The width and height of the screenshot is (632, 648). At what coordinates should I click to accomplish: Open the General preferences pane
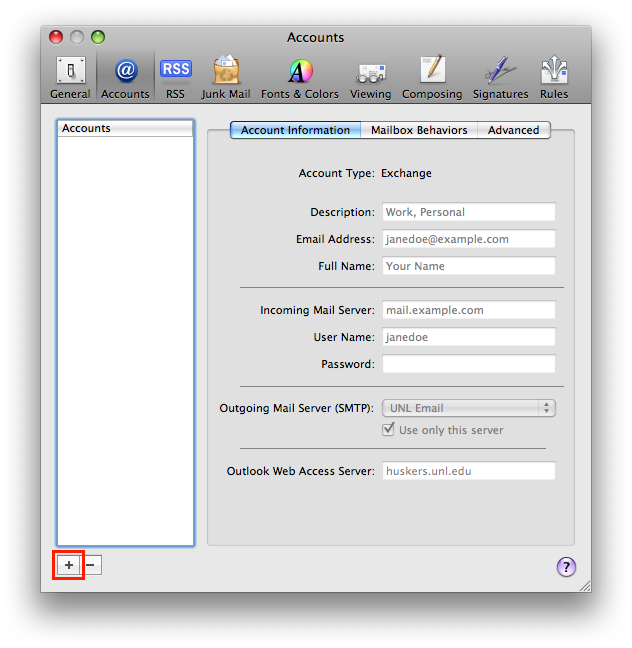click(70, 77)
